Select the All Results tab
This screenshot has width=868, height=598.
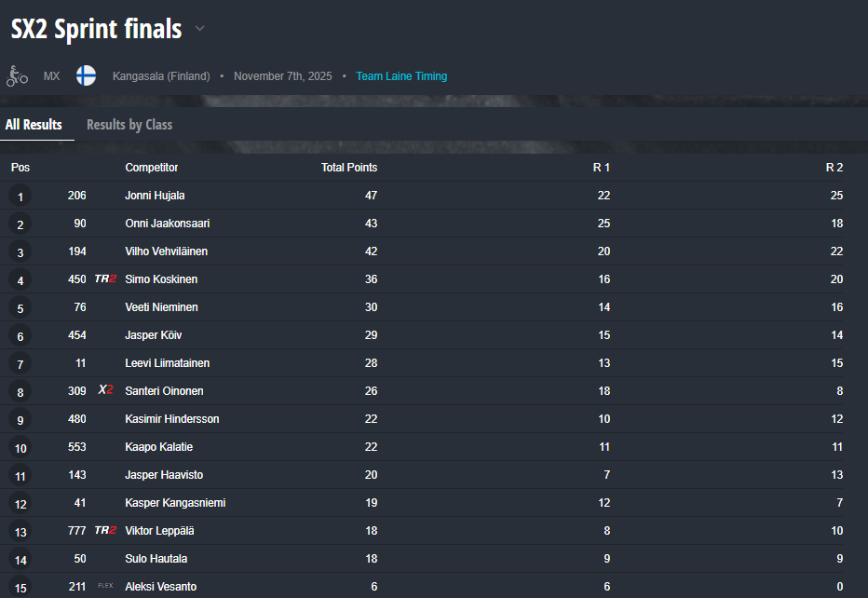[34, 125]
